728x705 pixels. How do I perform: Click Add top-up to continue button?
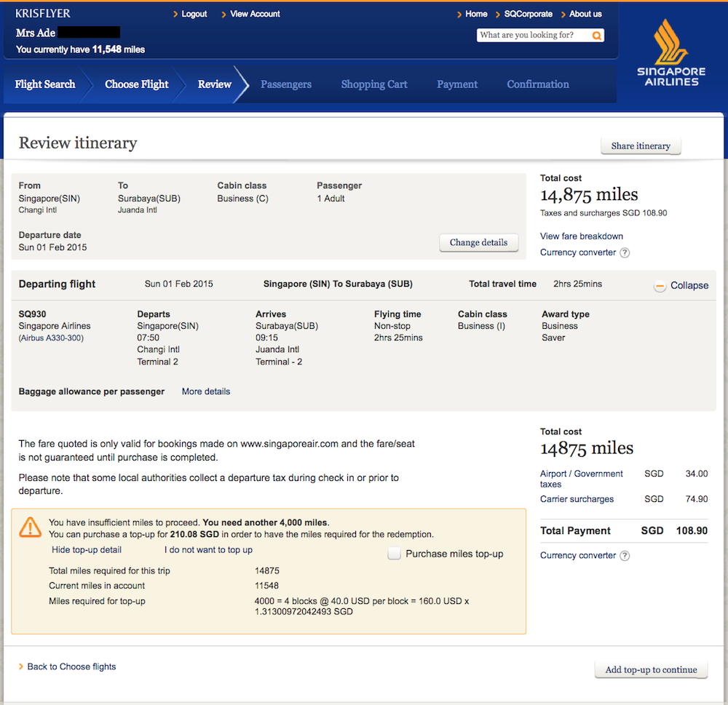coord(651,669)
